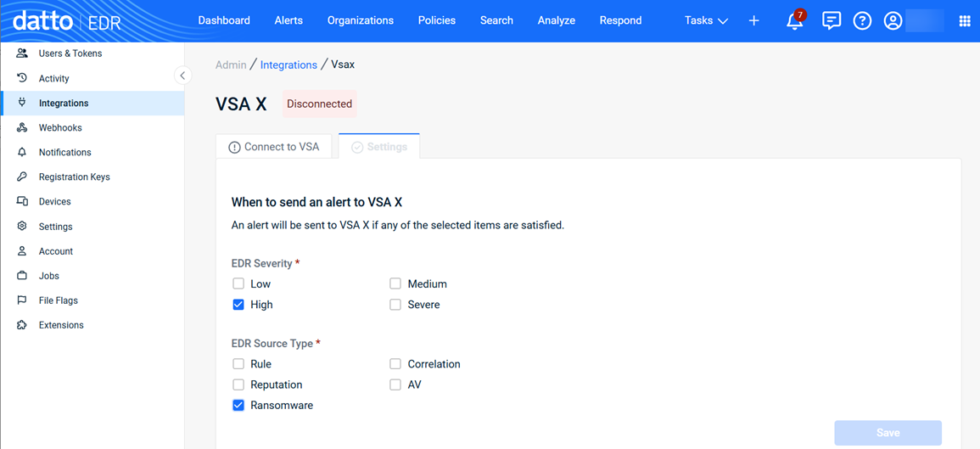The width and height of the screenshot is (980, 449).
Task: Check the Low severity checkbox
Action: click(x=238, y=283)
